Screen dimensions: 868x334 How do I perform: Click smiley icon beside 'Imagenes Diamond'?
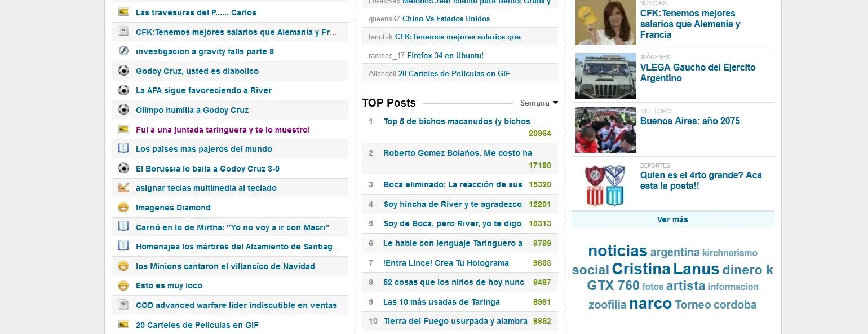(x=123, y=207)
